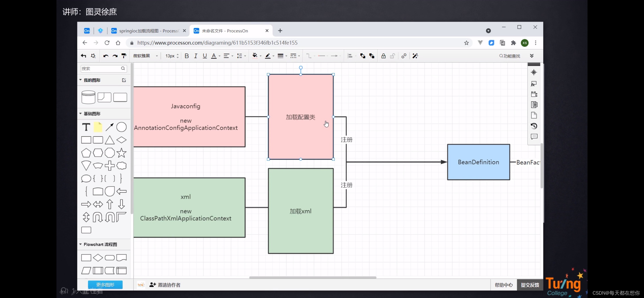
Task: Toggle italic text formatting
Action: coord(196,56)
